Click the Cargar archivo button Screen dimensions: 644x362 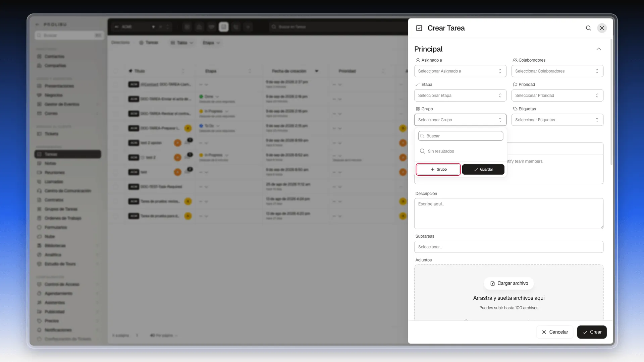508,283
